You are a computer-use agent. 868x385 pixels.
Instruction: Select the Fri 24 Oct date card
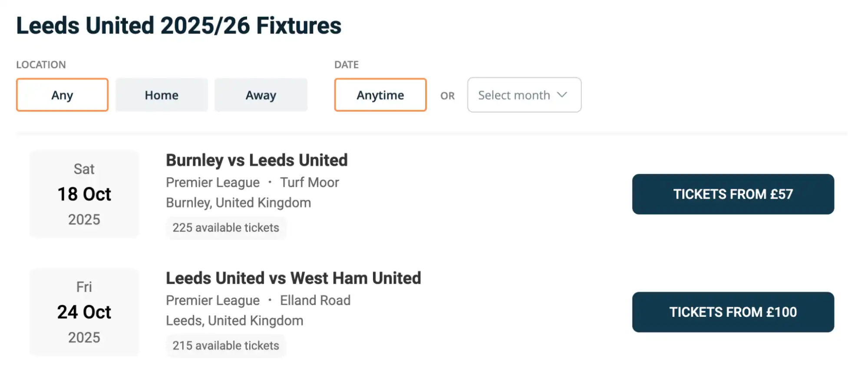click(x=84, y=312)
